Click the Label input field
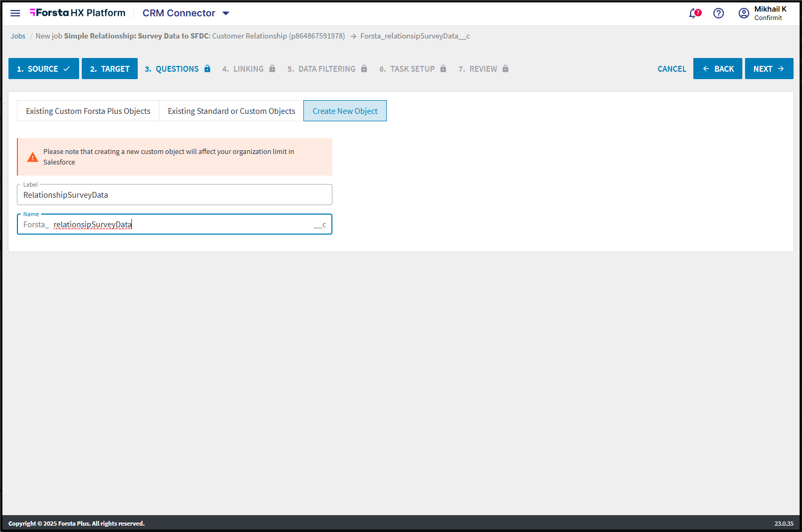802x532 pixels. pos(175,195)
